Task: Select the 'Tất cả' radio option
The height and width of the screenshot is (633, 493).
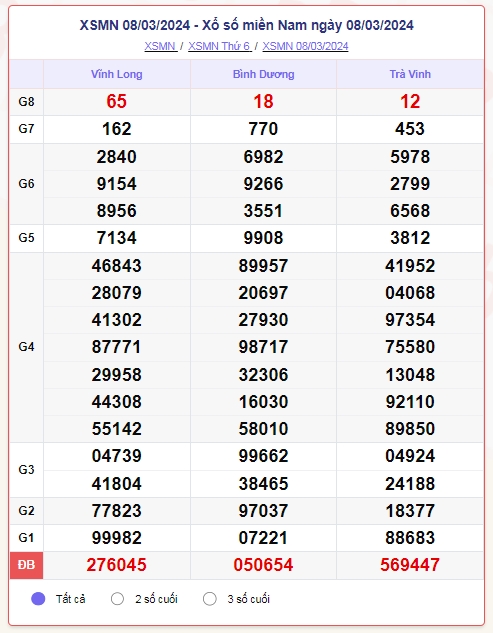Action: coord(38,599)
